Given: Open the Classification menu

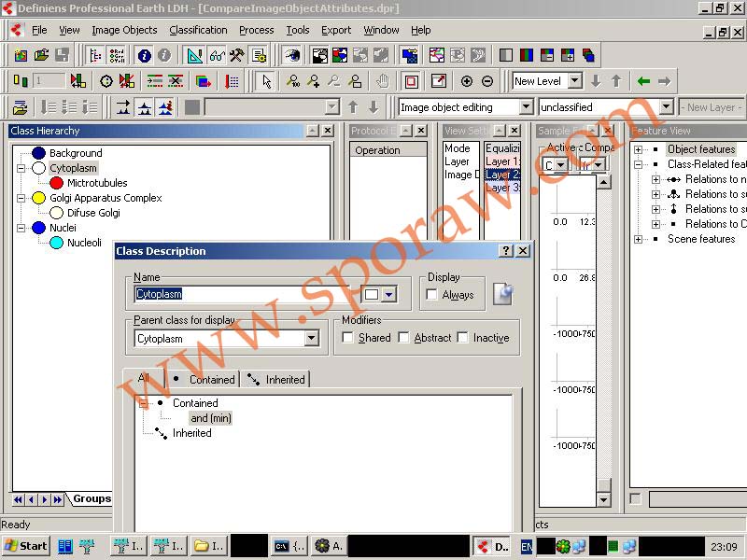Looking at the screenshot, I should [x=198, y=30].
